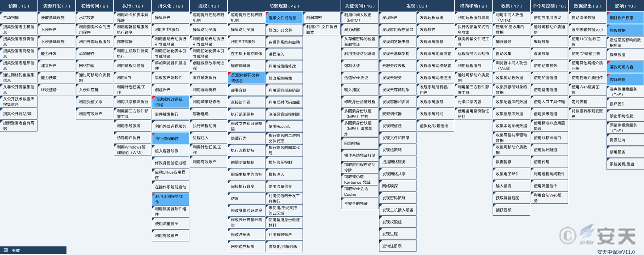Viewport: 644px width, 255px height.
Task: Open the 启动Office应用程序 technique
Action: point(170,175)
